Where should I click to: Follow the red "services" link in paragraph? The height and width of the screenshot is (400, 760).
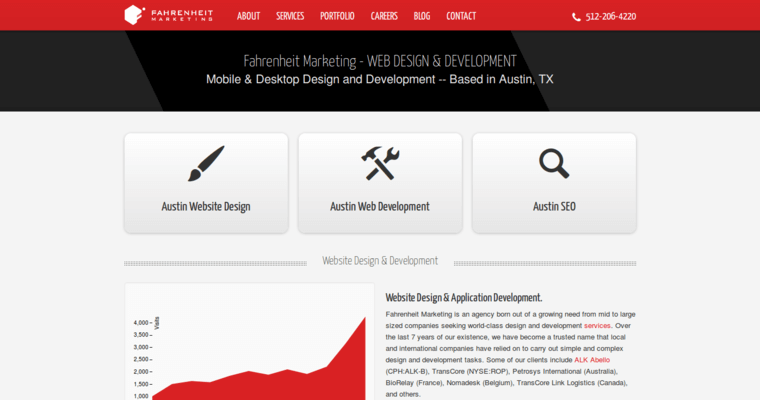(x=597, y=326)
